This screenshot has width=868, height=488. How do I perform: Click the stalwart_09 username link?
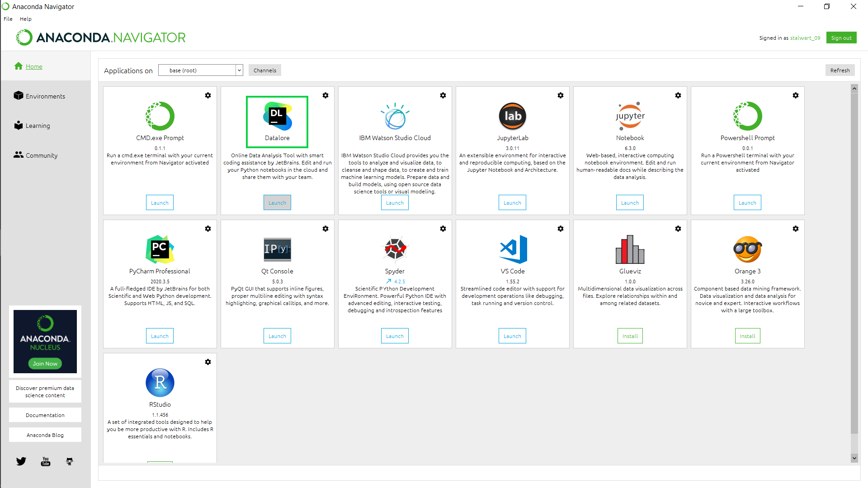(x=805, y=38)
